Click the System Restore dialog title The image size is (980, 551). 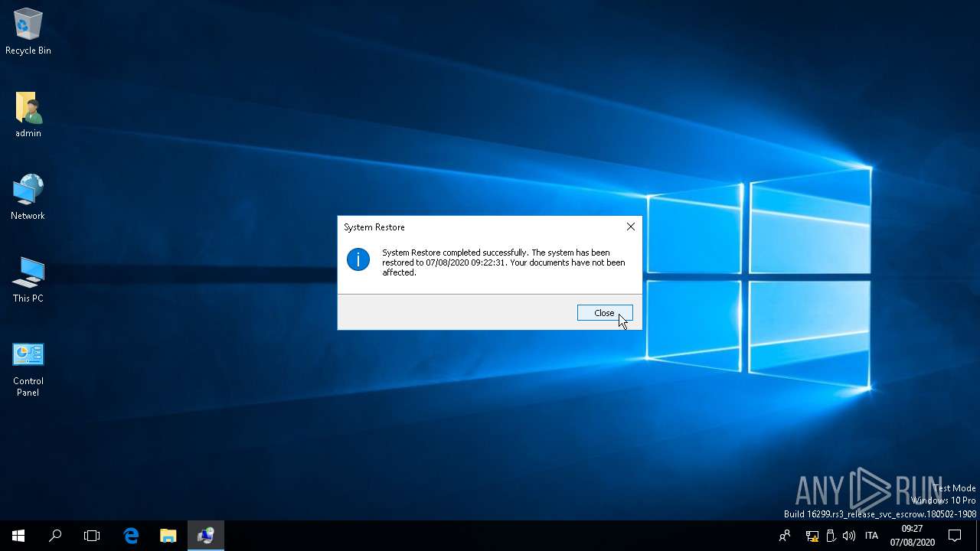tap(374, 227)
